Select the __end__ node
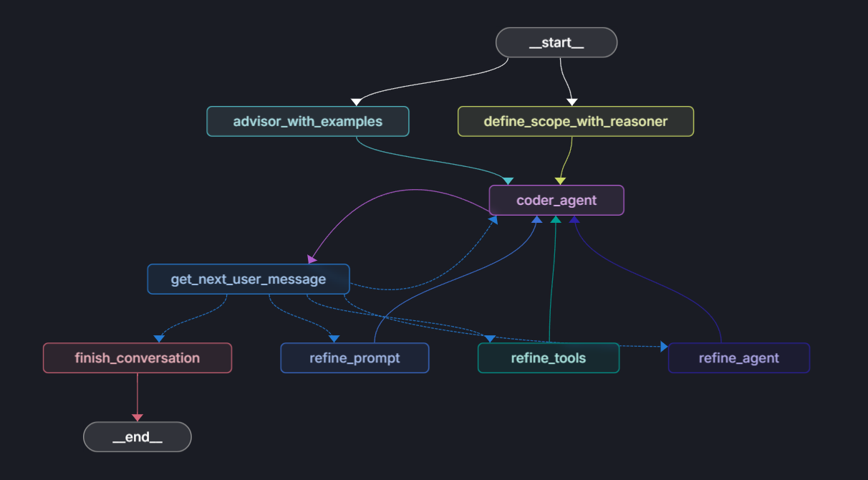This screenshot has height=480, width=868. [137, 436]
